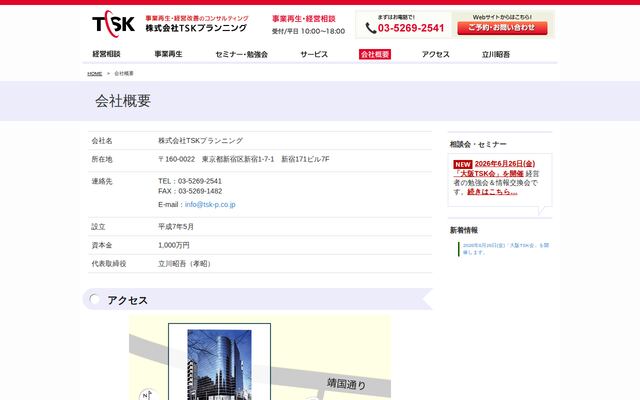Click the info@tsk-p.co.jp email link
The height and width of the screenshot is (400, 640).
(x=210, y=204)
